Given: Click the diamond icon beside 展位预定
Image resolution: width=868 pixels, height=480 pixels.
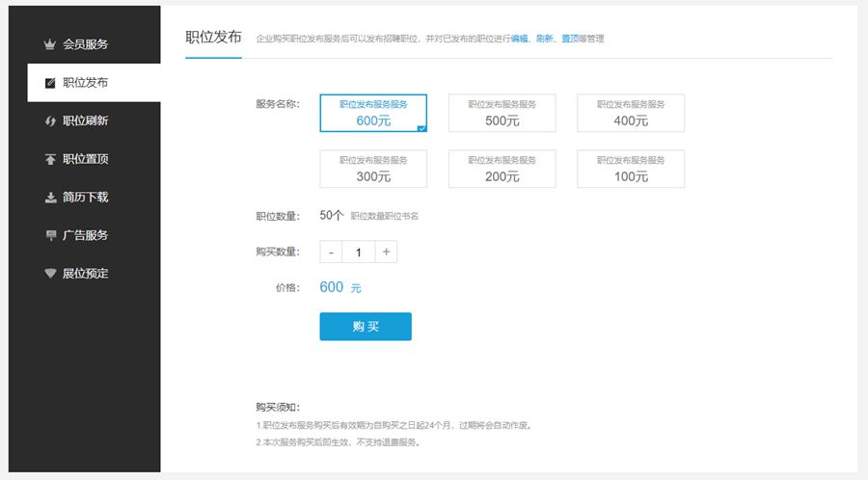Looking at the screenshot, I should coord(50,274).
